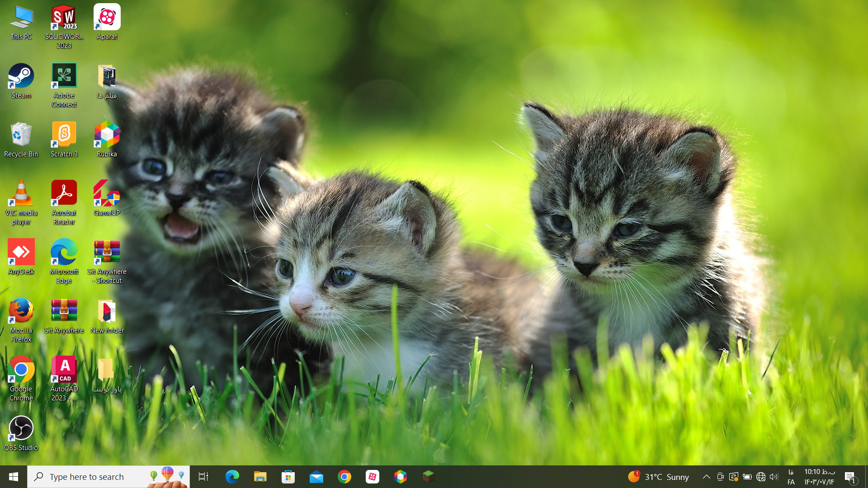Viewport: 868px width, 488px height.
Task: Switch the FA input language indicator
Action: click(791, 477)
